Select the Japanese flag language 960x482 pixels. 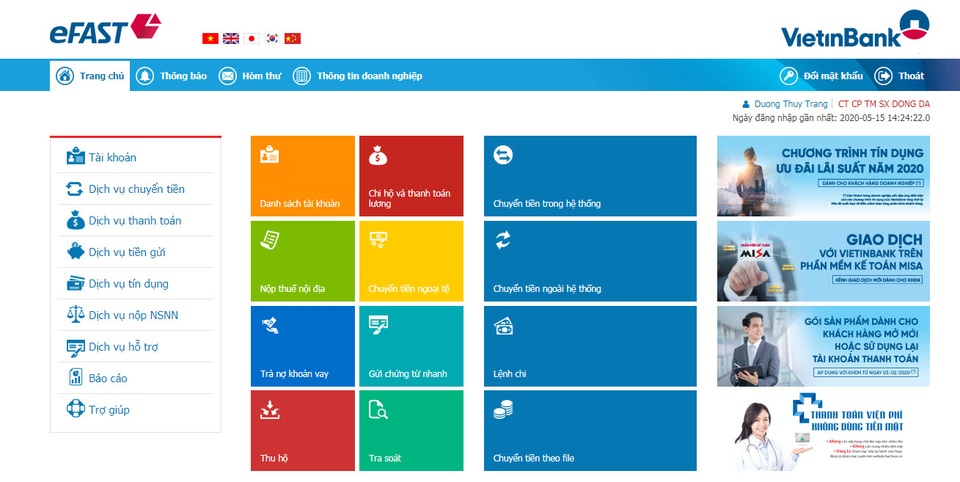pyautogui.click(x=252, y=39)
